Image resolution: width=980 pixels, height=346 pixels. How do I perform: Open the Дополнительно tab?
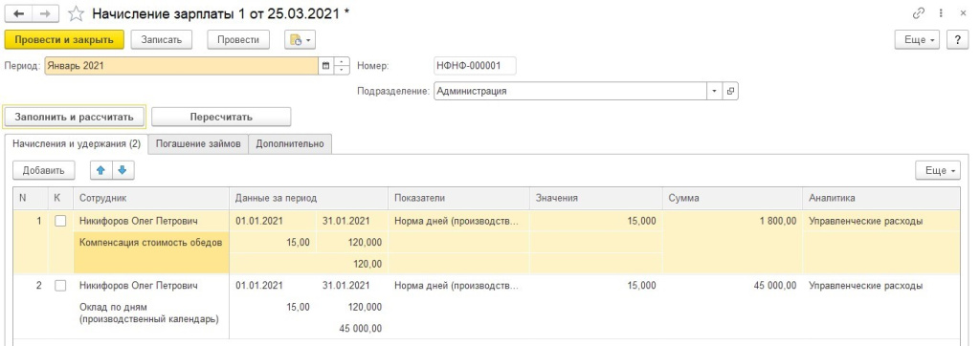point(290,143)
